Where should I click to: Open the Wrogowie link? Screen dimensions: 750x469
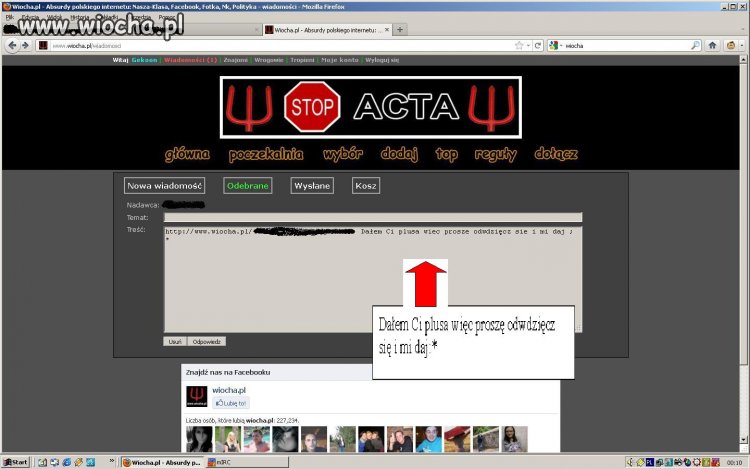269,60
